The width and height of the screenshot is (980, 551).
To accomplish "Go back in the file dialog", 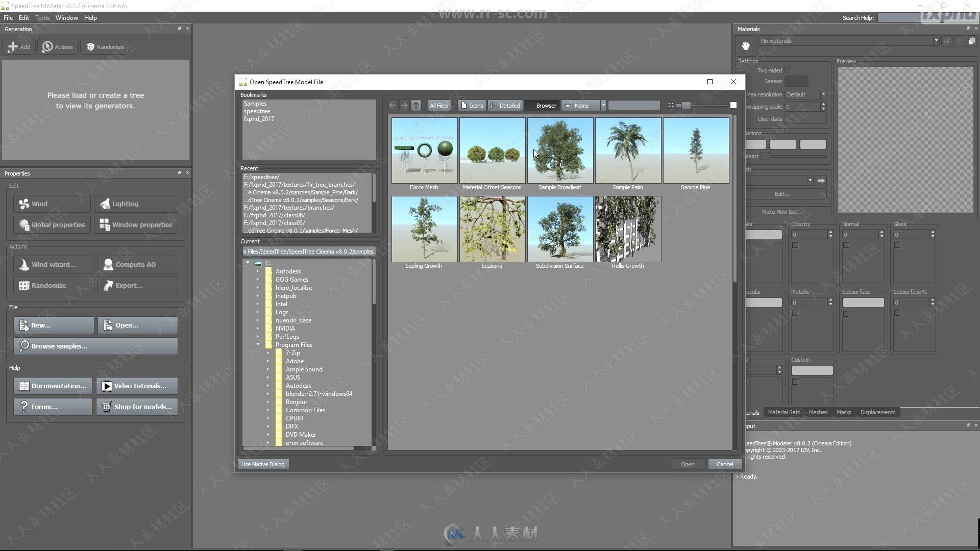I will [x=393, y=105].
